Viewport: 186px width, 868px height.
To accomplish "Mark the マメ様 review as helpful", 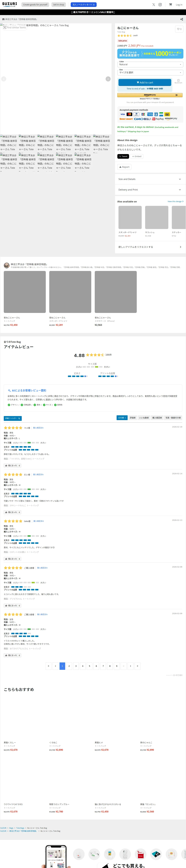I will pyautogui.click(x=12, y=465).
